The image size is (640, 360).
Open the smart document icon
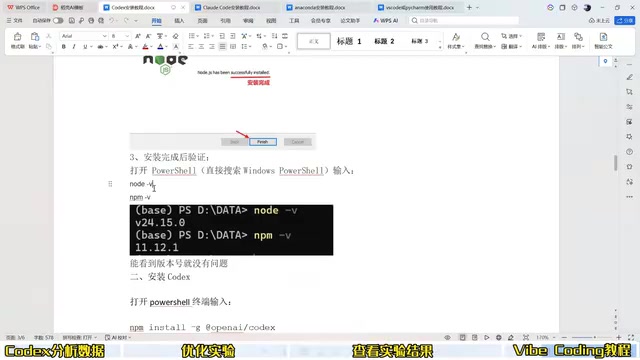(603, 40)
